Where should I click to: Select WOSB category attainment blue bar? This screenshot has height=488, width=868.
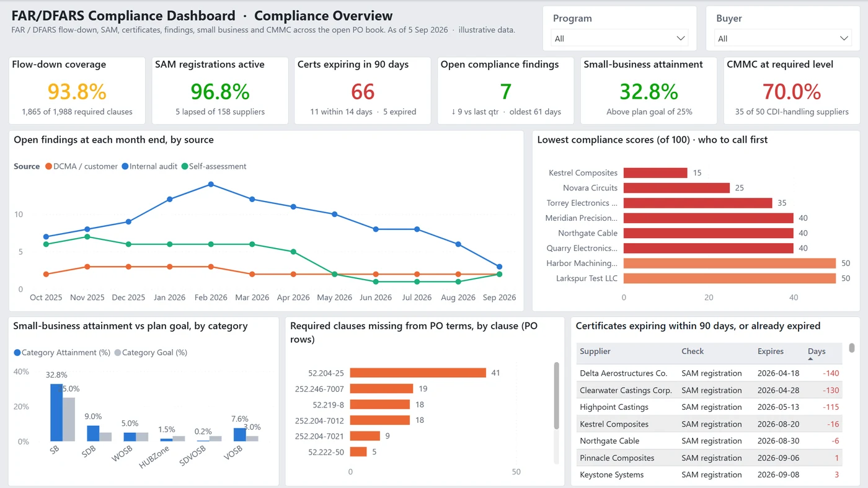click(130, 437)
